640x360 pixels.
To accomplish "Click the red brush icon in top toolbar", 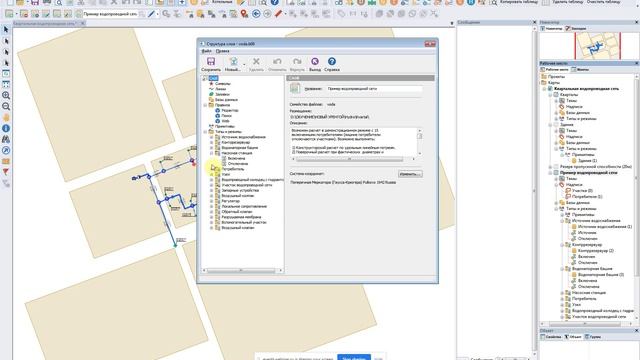I will pyautogui.click(x=278, y=14).
